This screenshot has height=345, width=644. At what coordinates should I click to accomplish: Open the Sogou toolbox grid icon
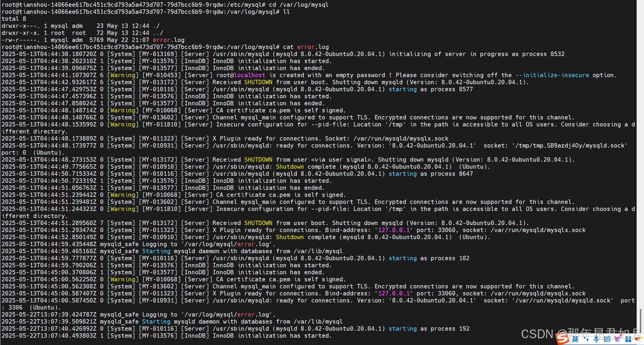[628, 339]
